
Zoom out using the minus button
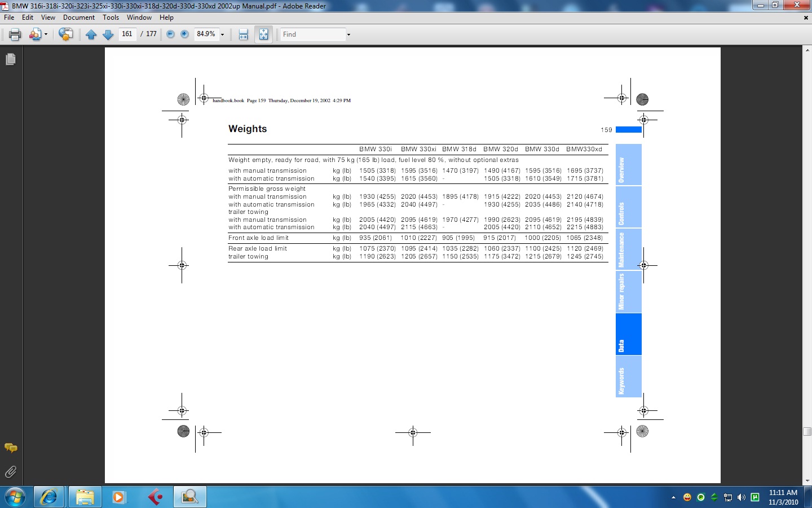pyautogui.click(x=170, y=34)
